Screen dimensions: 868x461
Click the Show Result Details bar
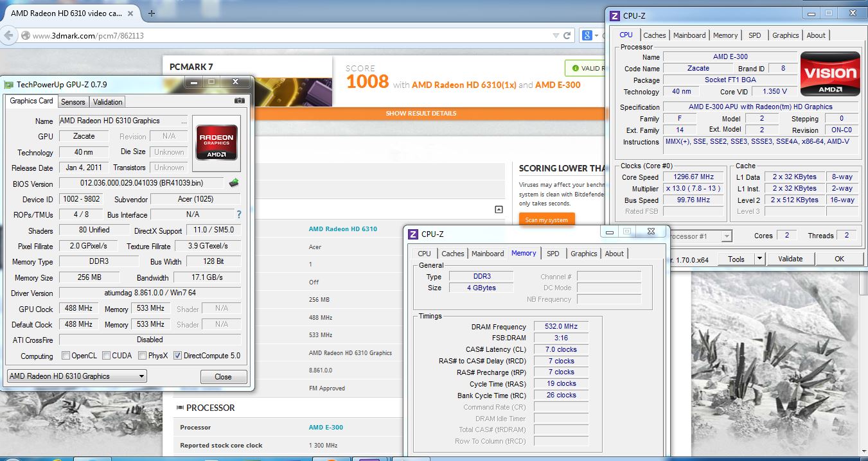point(421,114)
